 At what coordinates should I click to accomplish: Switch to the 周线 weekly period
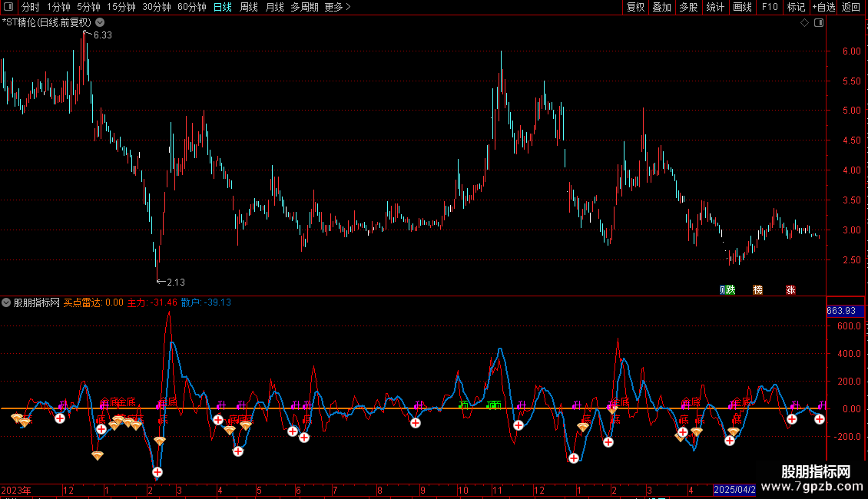248,7
